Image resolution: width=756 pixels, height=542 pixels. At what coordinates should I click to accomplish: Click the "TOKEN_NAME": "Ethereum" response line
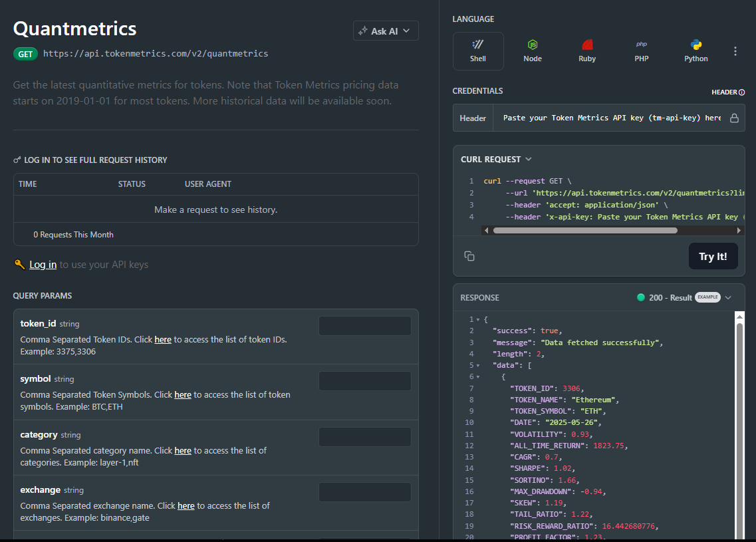point(564,400)
